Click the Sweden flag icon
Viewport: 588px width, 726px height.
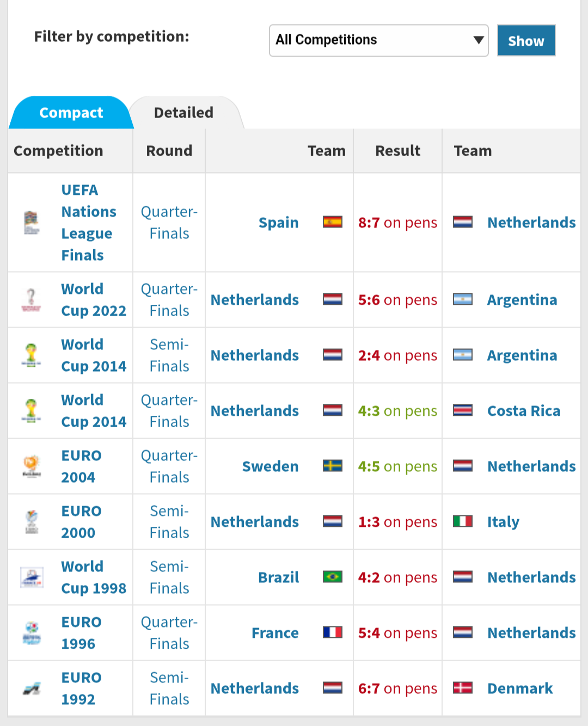coord(332,466)
